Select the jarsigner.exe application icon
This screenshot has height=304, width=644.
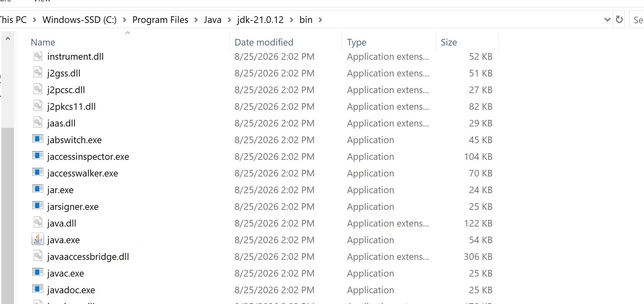(38, 206)
